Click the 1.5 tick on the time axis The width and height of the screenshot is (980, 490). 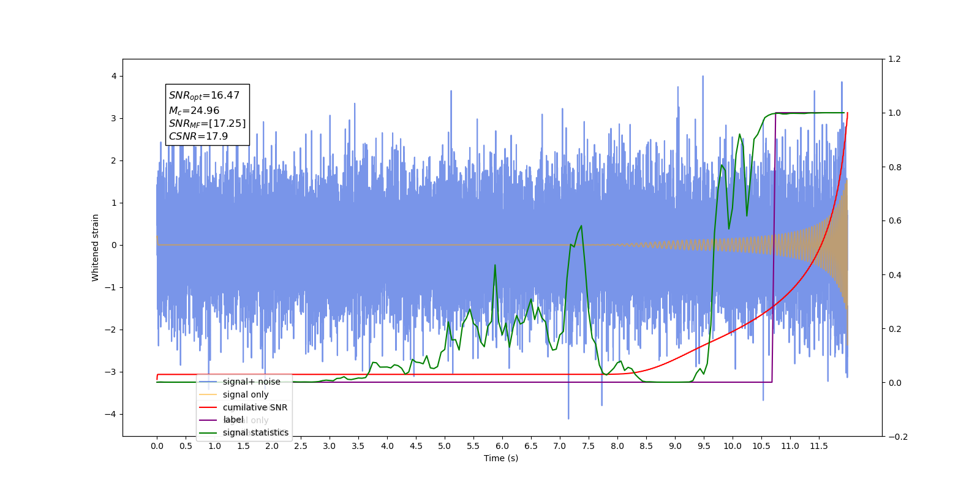pyautogui.click(x=243, y=446)
